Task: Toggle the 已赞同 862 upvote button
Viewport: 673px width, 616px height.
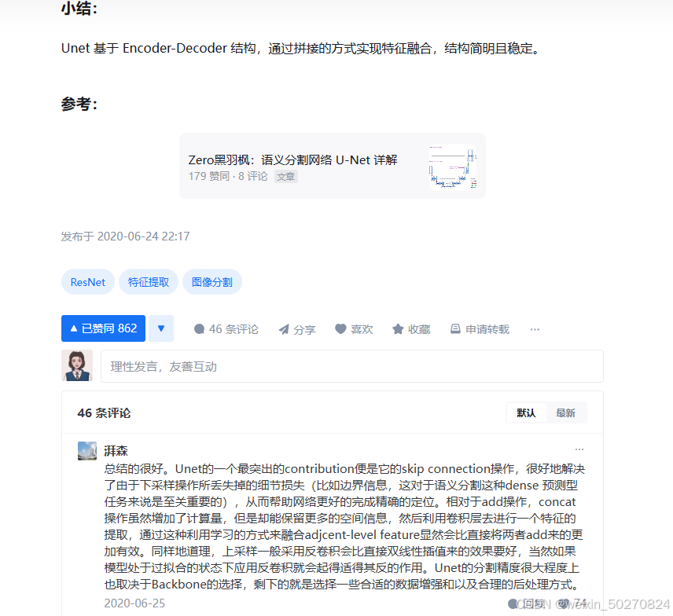Action: coord(104,328)
